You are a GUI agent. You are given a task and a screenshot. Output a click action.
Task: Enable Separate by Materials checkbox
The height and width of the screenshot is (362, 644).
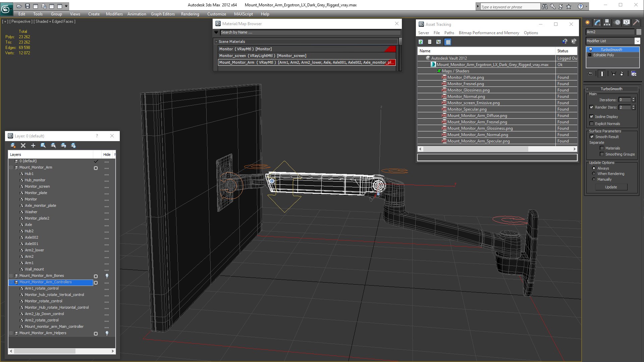(602, 148)
